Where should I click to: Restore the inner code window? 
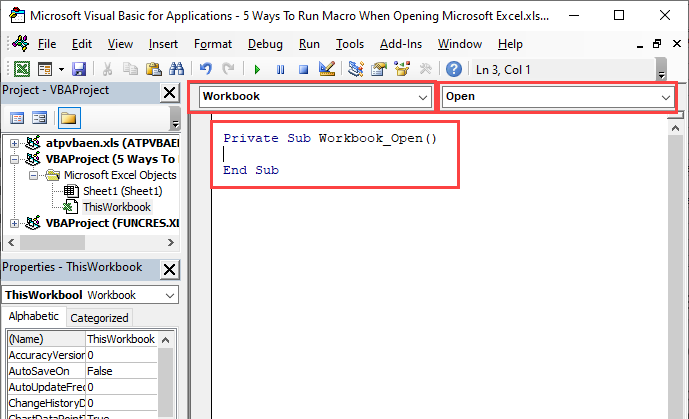point(657,44)
